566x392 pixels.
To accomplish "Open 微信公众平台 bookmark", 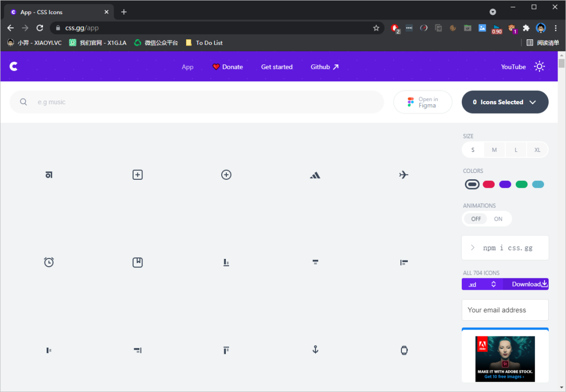I will 156,42.
